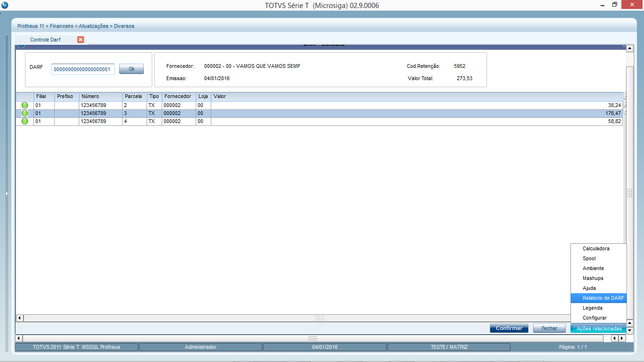The width and height of the screenshot is (644, 362).
Task: Click the DARF number input field
Action: 83,69
